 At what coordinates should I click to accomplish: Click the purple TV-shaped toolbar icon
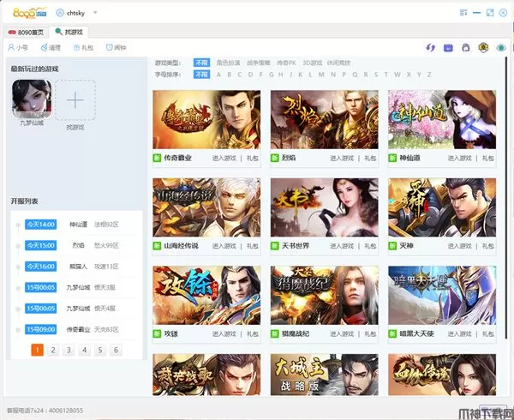pos(448,48)
